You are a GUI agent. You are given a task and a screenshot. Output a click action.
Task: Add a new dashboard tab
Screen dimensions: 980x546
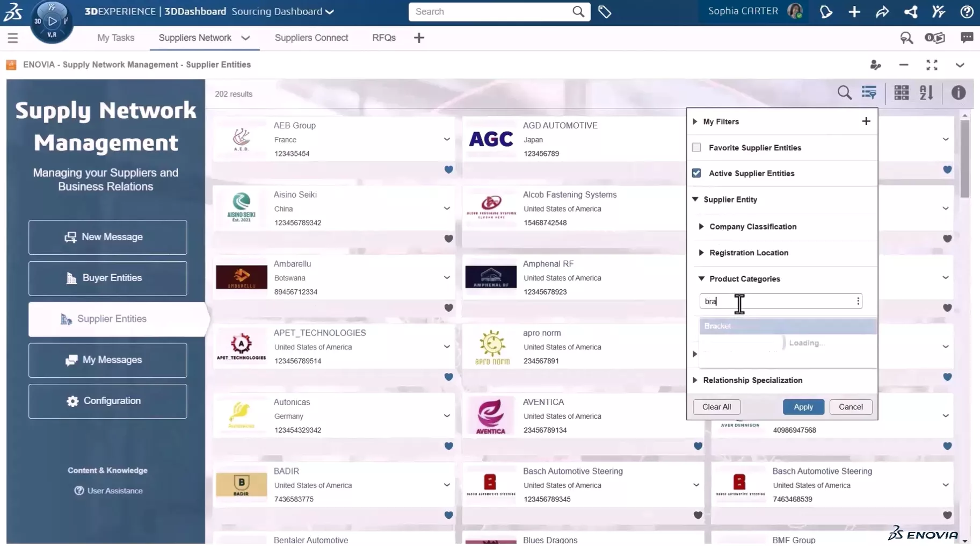coord(419,38)
